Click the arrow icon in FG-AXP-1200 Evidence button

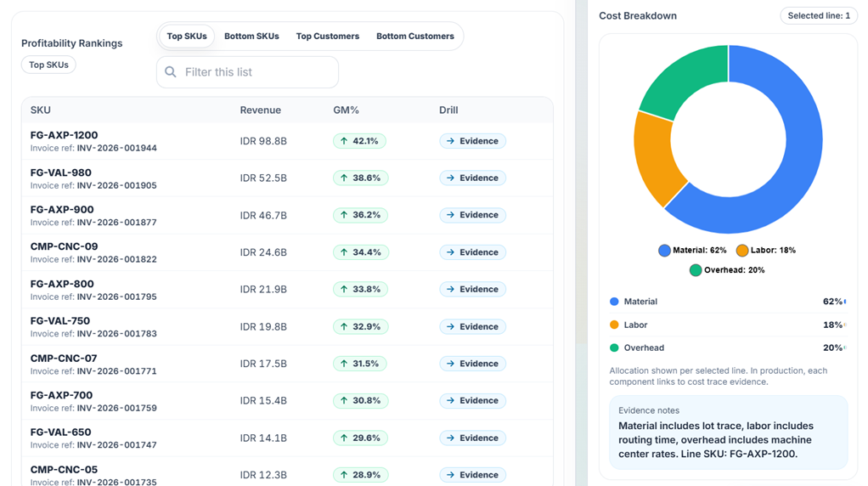point(450,141)
